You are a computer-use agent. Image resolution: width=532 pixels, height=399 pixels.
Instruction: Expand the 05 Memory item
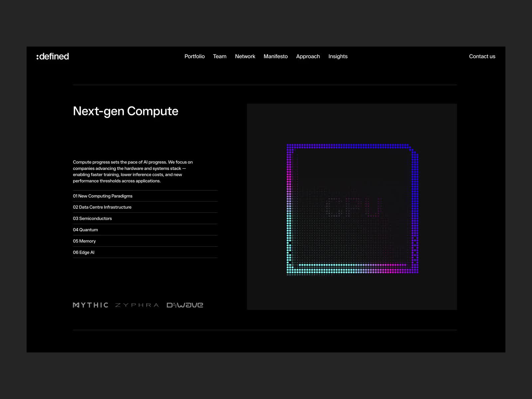click(84, 241)
